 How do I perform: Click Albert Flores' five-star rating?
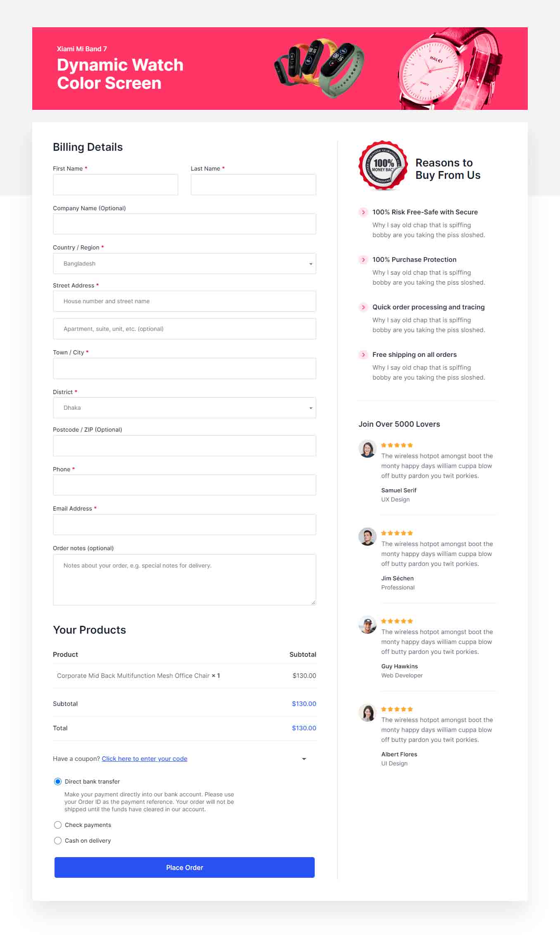[x=397, y=709]
